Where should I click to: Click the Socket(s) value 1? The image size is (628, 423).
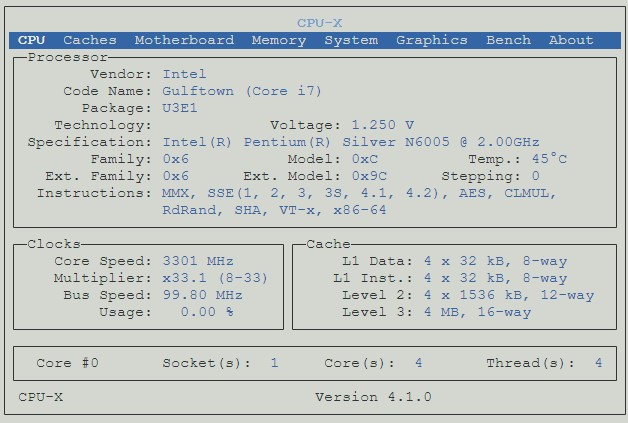coord(274,363)
